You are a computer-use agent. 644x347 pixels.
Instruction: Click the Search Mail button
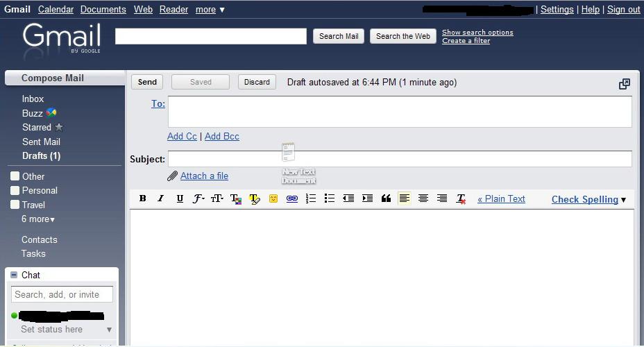[339, 36]
